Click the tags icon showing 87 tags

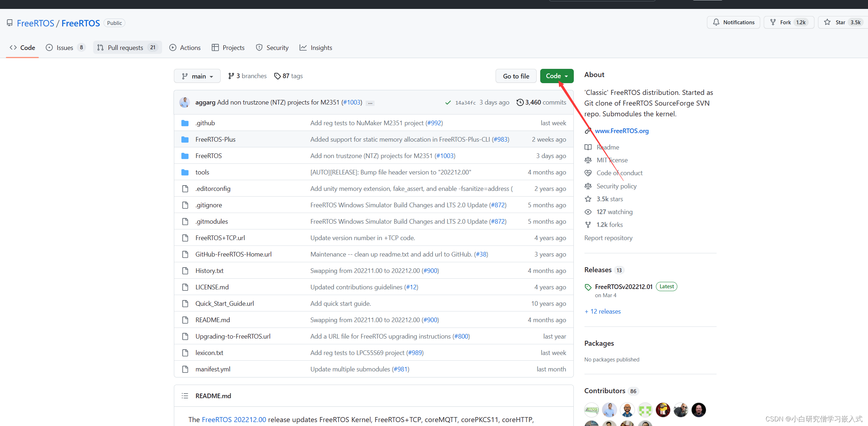coord(277,76)
